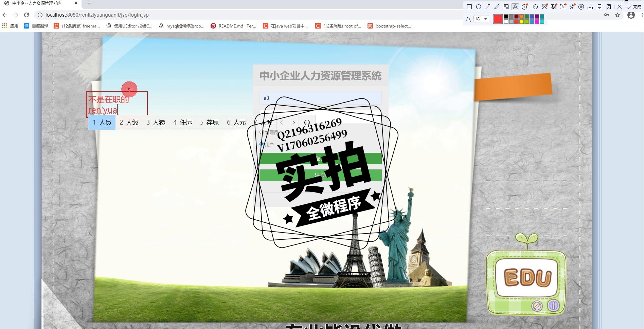Pin the screenshot to screen
This screenshot has height=329, width=644.
coord(572,7)
